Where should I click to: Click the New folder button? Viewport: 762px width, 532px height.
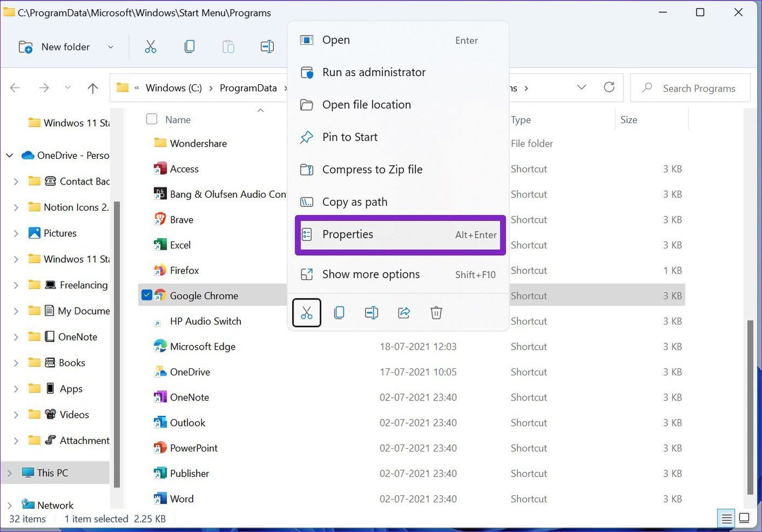click(x=55, y=47)
